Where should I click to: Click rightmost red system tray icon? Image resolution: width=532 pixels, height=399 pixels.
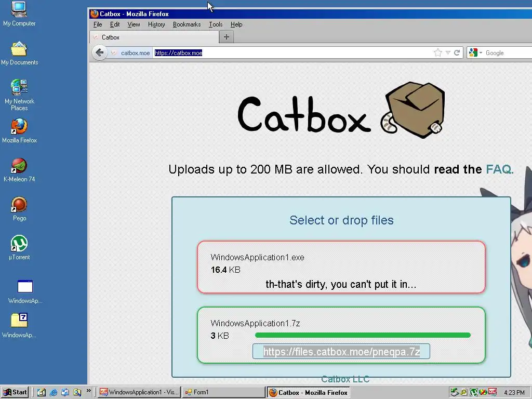(493, 392)
